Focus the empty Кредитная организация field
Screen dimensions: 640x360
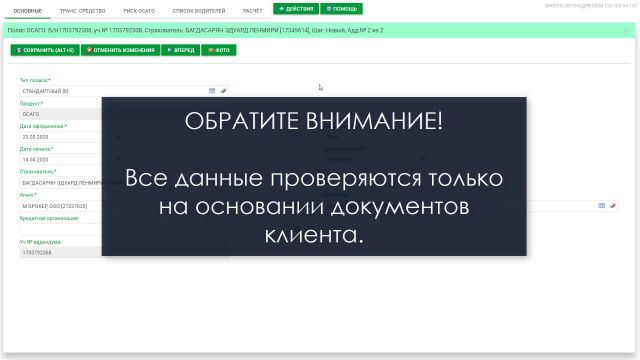[60, 229]
